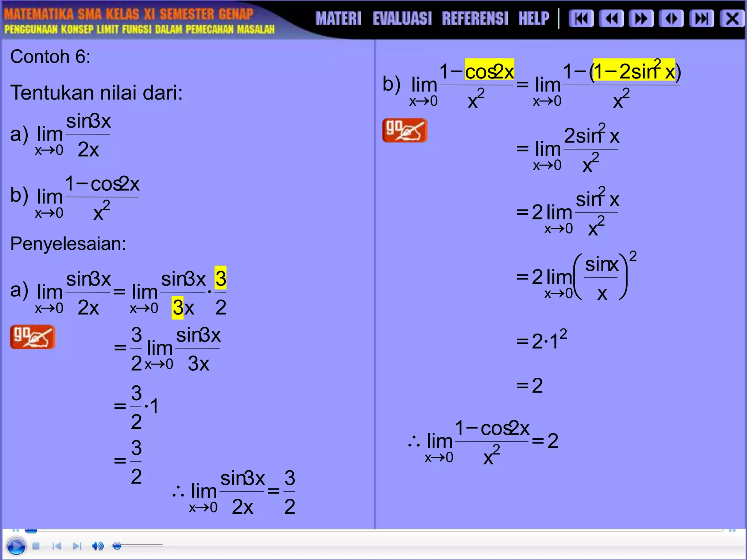Click the 'go' handwriting icon under solution b
Viewport: 747px width, 560px height.
[x=405, y=130]
